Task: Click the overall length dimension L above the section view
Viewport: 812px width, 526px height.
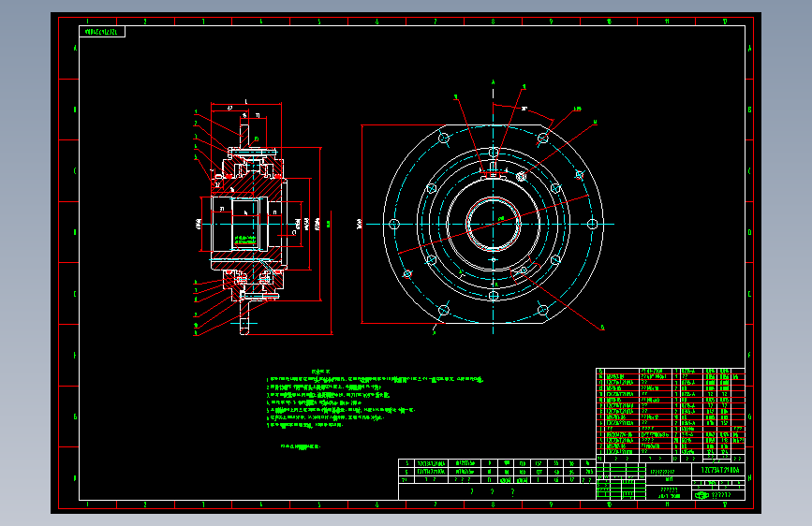Action: [x=246, y=103]
